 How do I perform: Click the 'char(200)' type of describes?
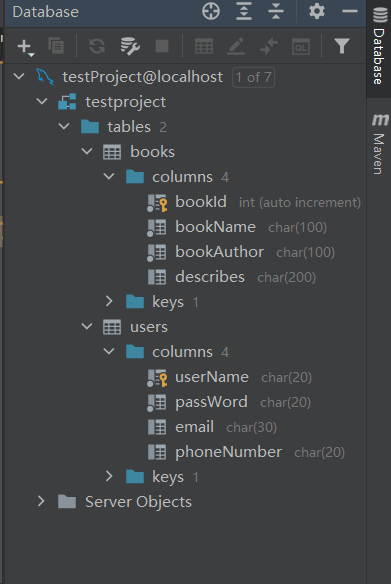point(286,277)
